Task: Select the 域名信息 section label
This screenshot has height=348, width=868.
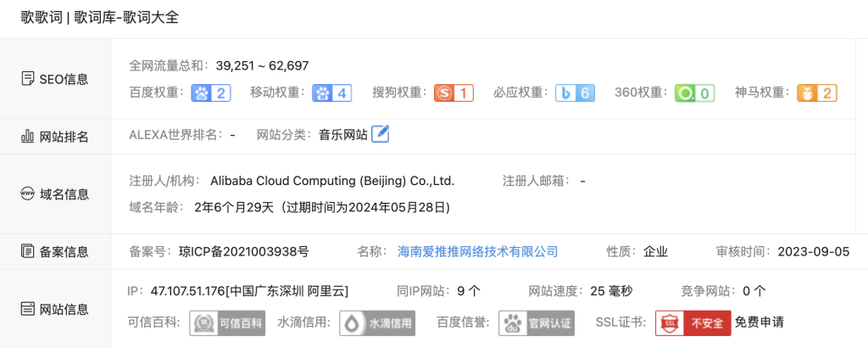Action: (x=55, y=194)
